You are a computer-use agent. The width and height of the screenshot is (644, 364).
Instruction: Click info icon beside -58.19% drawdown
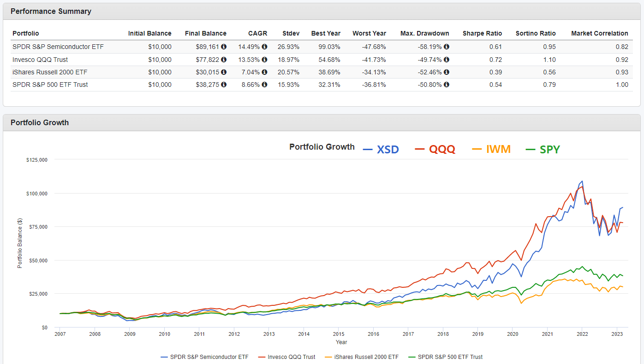pos(447,47)
